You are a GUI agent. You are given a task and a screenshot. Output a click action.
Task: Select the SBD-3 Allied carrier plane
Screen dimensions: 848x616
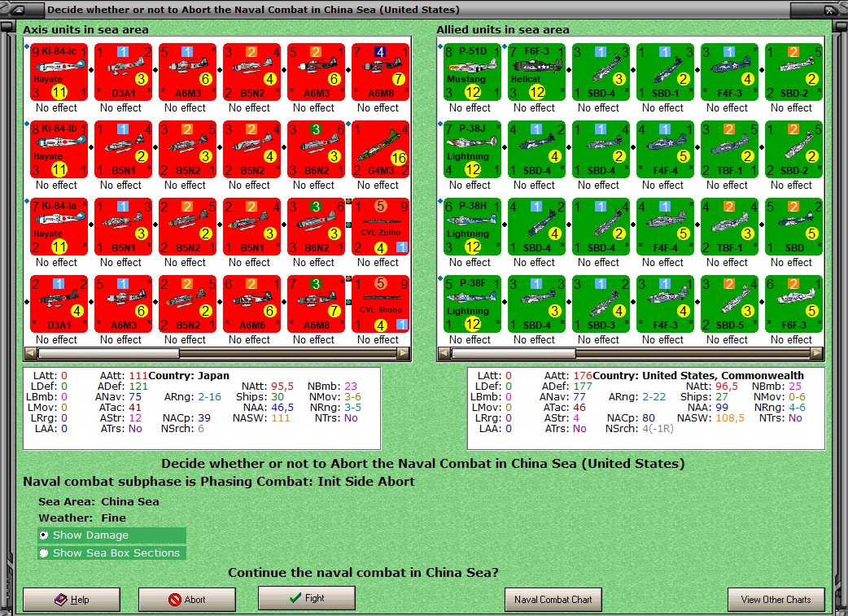click(x=601, y=304)
